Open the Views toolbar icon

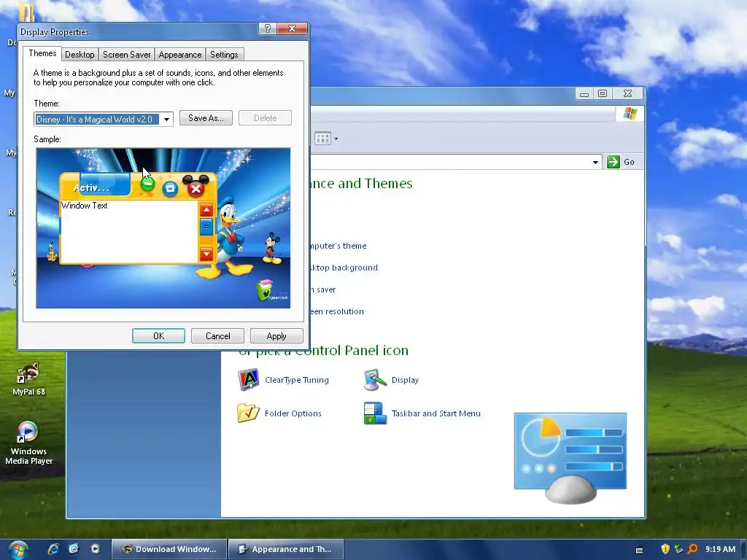click(x=322, y=139)
